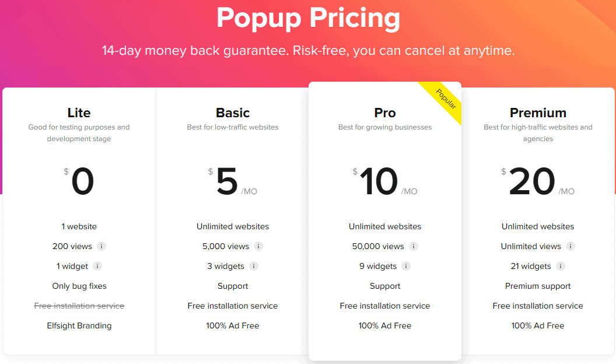Click the Pro plan title
The height and width of the screenshot is (364, 616).
[385, 113]
